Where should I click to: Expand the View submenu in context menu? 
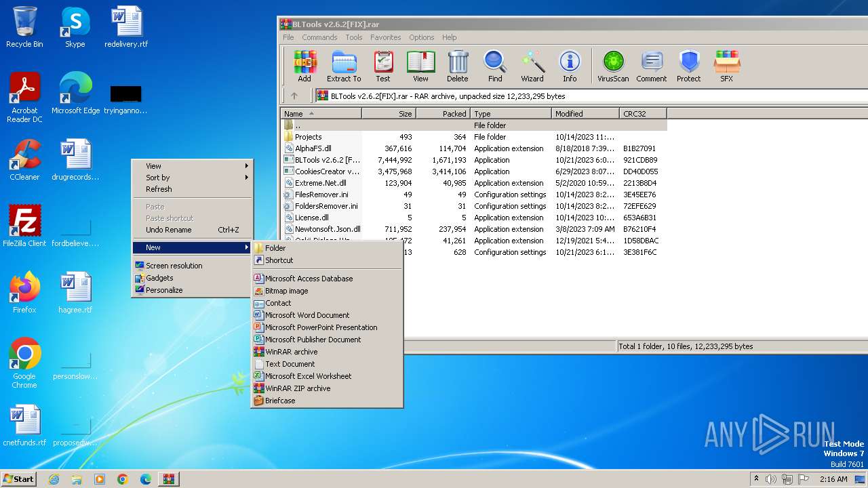[x=192, y=166]
